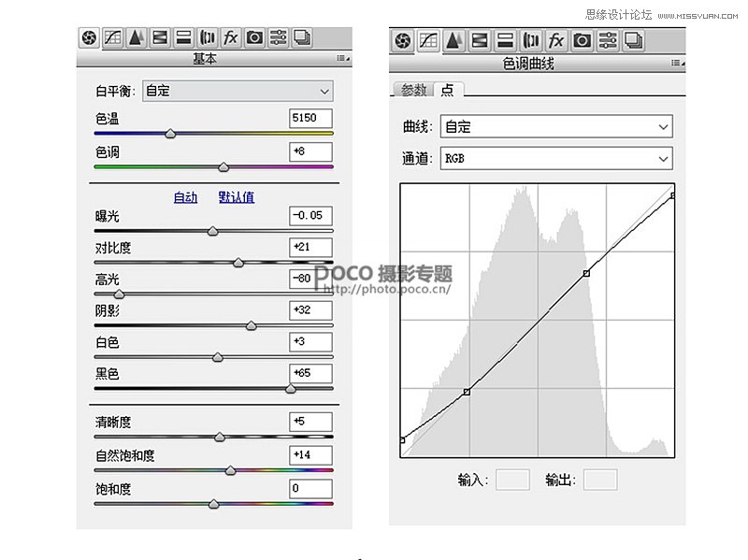Select the midtone-highlight control point on the curve
The width and height of the screenshot is (748, 560).
click(x=586, y=273)
